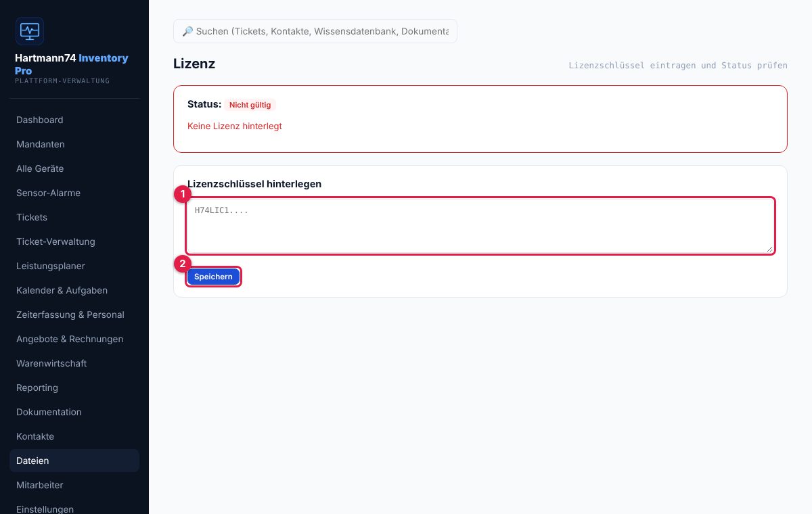Click the Hartmann74 monitor logo icon

click(30, 31)
